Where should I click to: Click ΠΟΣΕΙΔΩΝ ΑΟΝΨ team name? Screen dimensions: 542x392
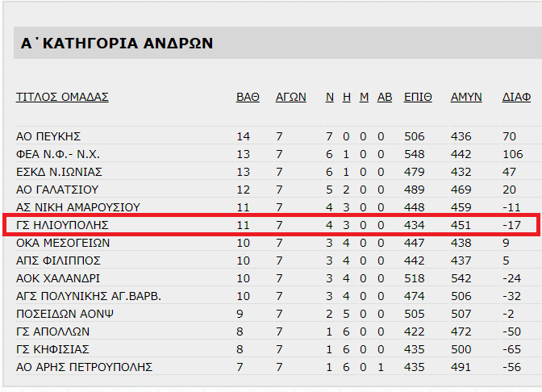[65, 314]
